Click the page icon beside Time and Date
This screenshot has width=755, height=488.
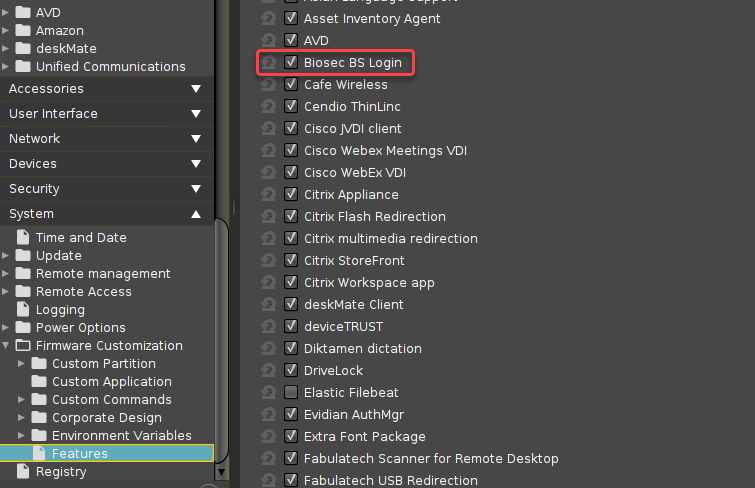(x=23, y=238)
